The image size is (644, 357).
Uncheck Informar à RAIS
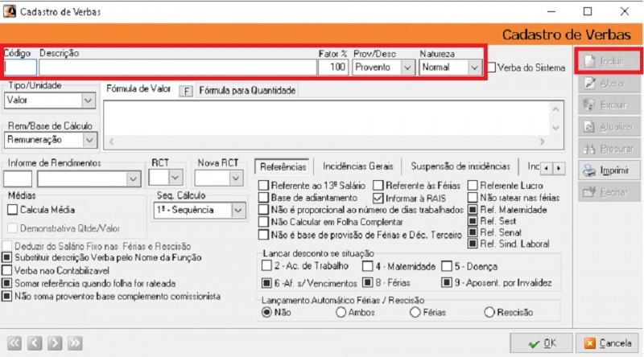pyautogui.click(x=378, y=198)
